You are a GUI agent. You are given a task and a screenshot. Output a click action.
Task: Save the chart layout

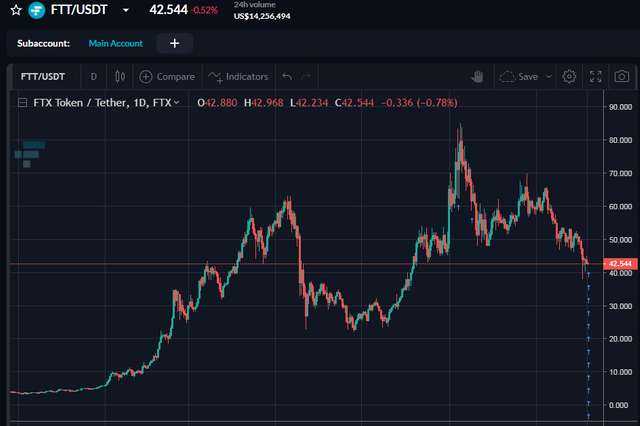(519, 77)
